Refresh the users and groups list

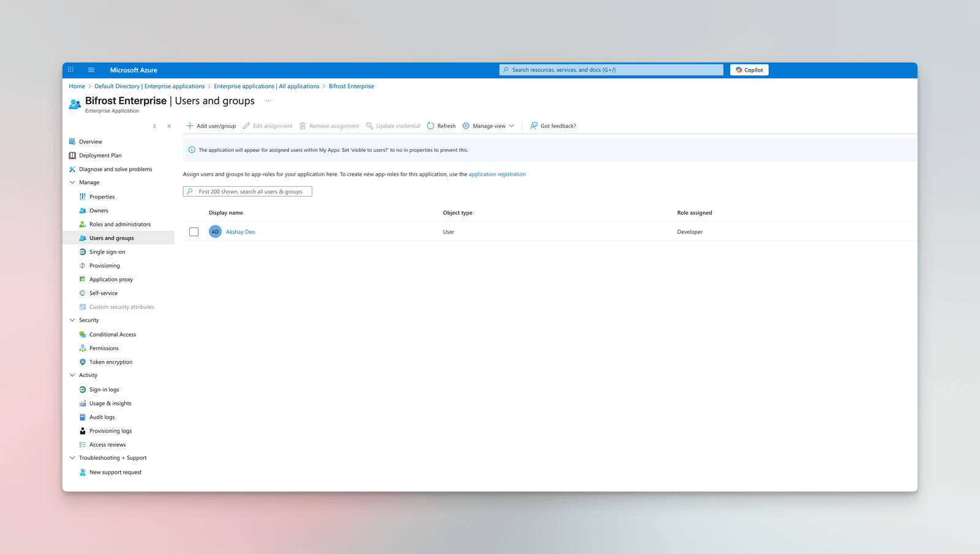(442, 126)
